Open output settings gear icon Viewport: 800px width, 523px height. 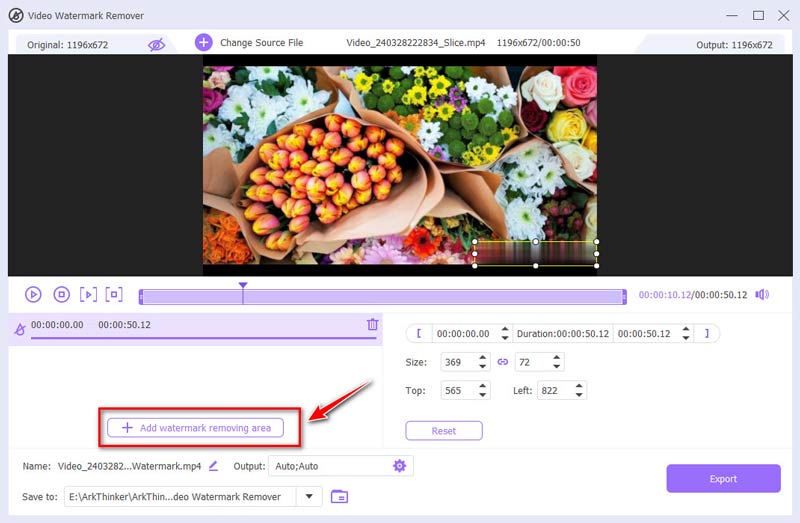[x=399, y=465]
